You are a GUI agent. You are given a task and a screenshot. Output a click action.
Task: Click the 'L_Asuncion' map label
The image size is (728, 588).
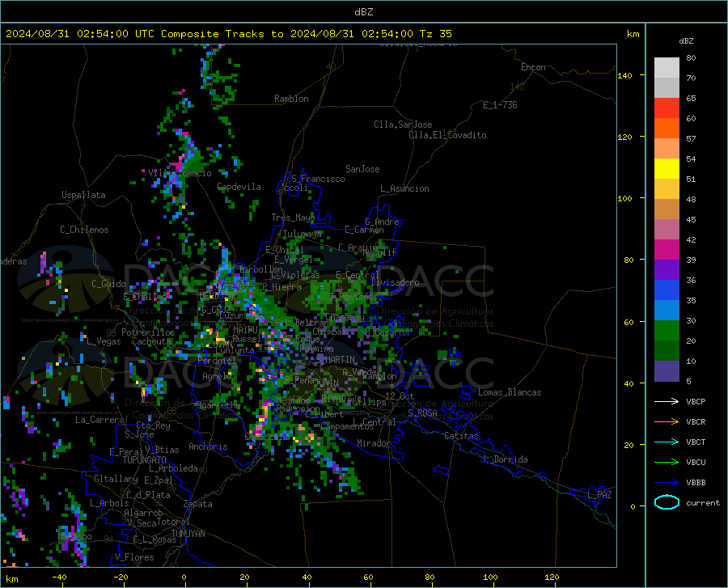click(404, 188)
